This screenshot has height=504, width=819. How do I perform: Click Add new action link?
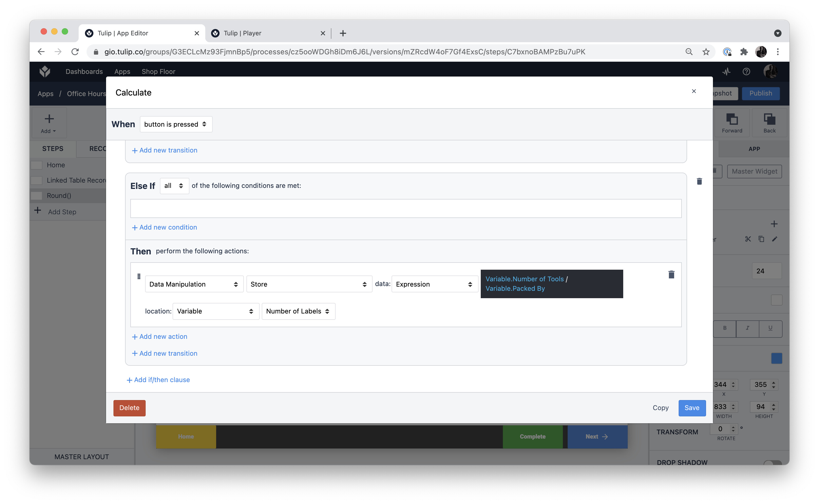pyautogui.click(x=160, y=336)
